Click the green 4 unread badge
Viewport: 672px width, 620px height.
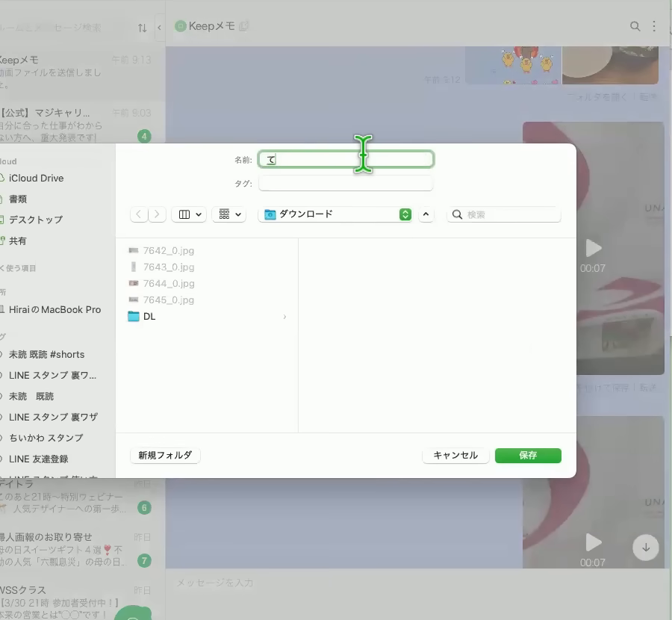click(x=144, y=137)
